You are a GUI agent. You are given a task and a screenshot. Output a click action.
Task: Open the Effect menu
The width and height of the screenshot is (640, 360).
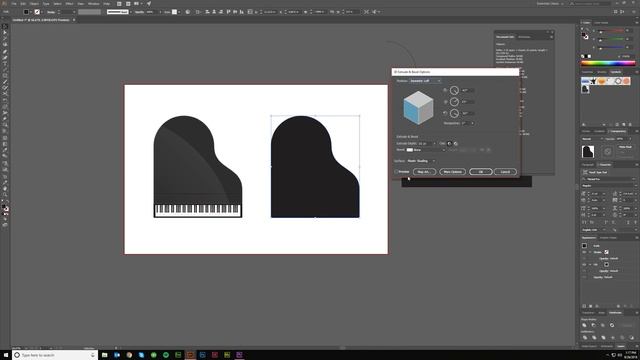pyautogui.click(x=69, y=4)
